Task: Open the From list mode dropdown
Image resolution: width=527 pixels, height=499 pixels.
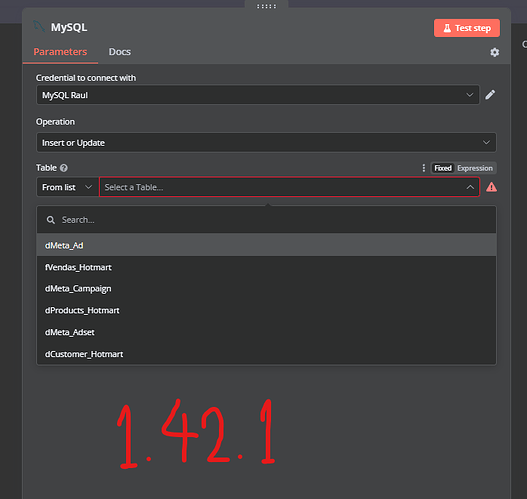Action: pyautogui.click(x=67, y=187)
